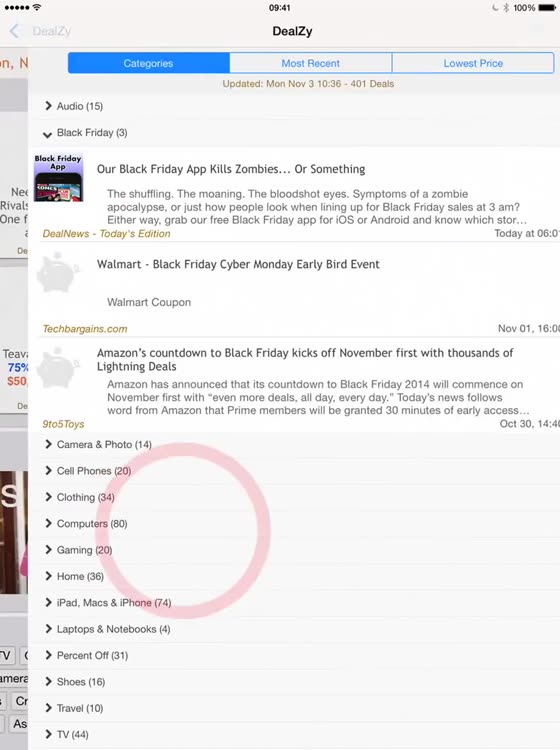Viewport: 560px width, 750px height.
Task: Select the 'Audio (15)' category label
Action: click(80, 106)
